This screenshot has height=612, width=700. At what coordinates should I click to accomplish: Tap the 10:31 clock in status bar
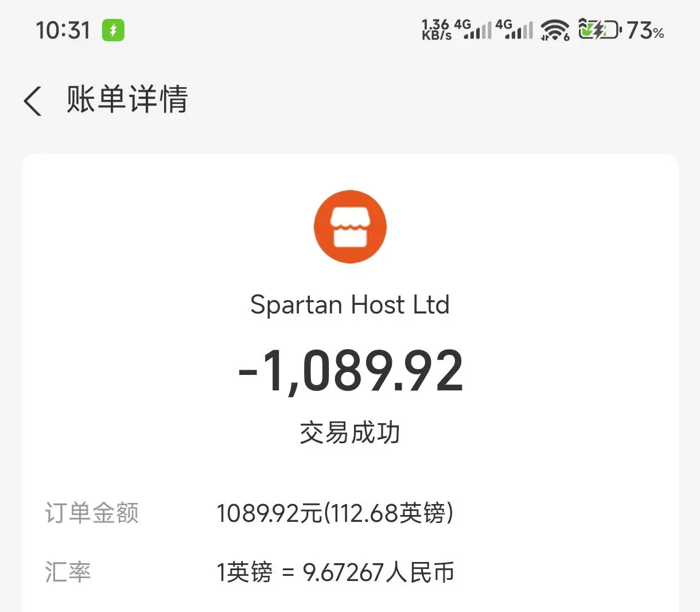pyautogui.click(x=63, y=30)
